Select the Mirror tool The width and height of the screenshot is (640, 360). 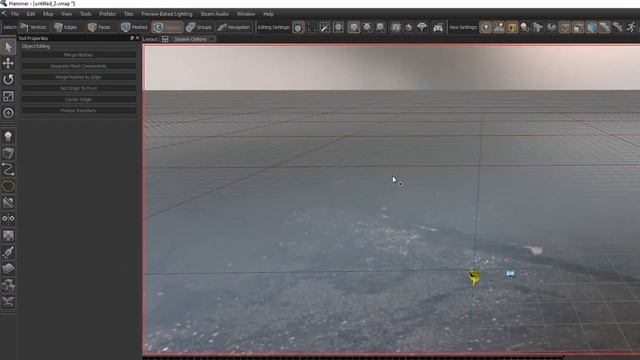pos(8,219)
